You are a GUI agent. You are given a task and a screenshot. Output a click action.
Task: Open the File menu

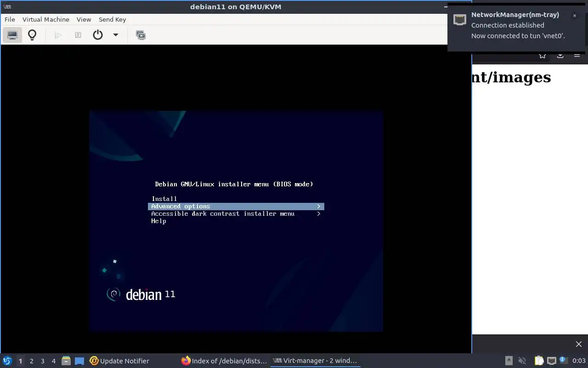coord(10,19)
